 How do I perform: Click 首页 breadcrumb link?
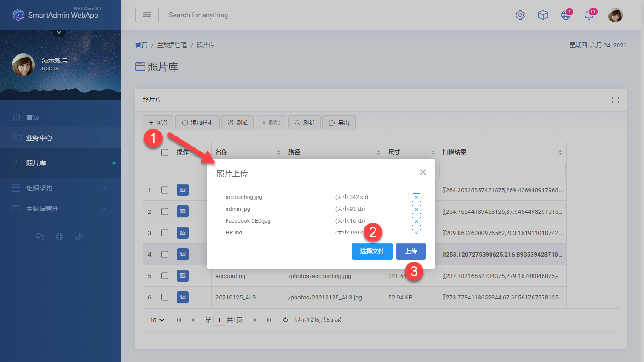[x=141, y=45]
